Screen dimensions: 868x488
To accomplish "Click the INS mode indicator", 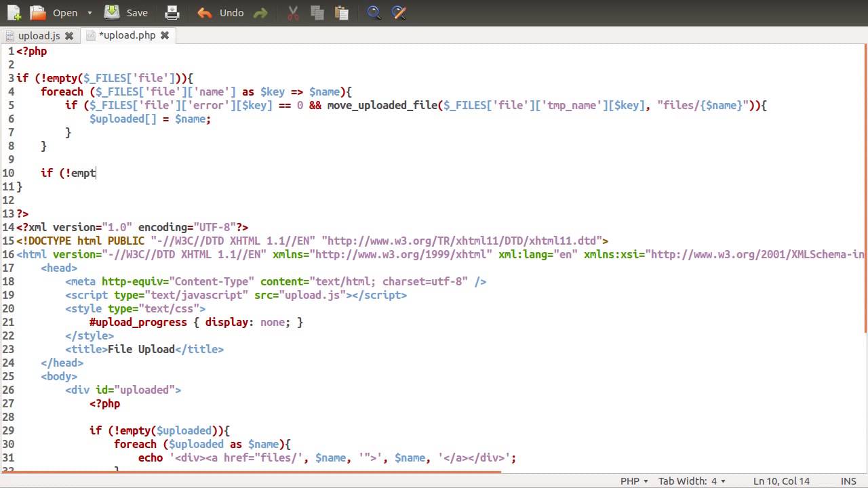I will pyautogui.click(x=848, y=481).
